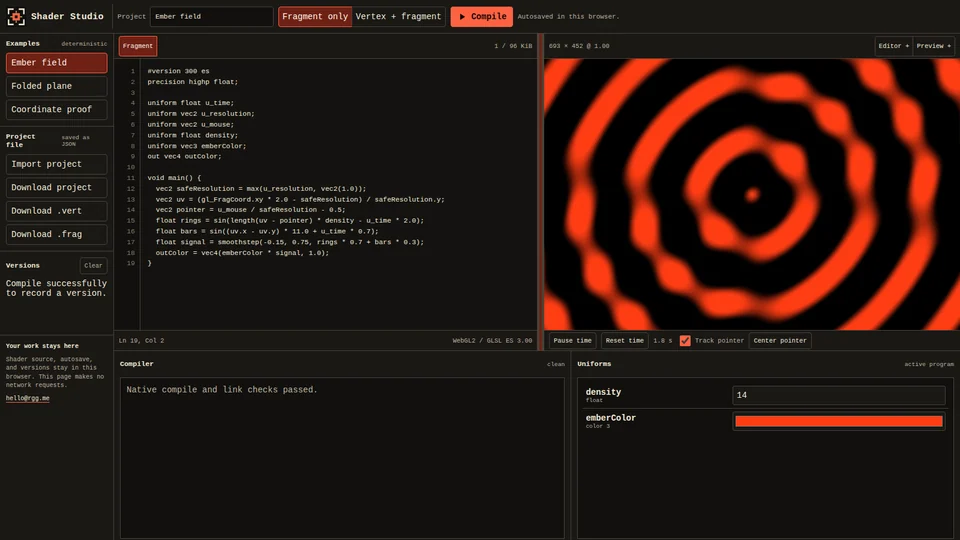This screenshot has width=960, height=540.
Task: Edit the Project name field
Action: [211, 17]
